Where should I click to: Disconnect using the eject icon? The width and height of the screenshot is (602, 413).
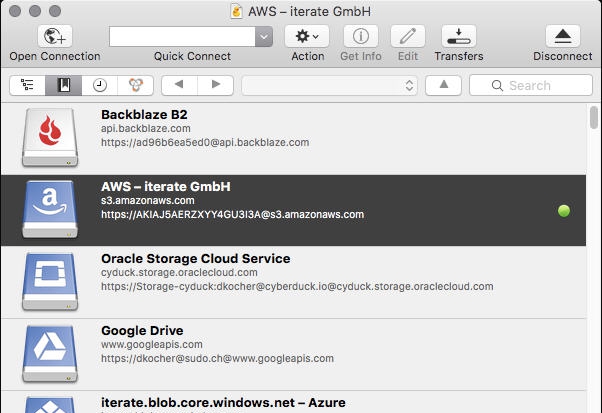(562, 36)
